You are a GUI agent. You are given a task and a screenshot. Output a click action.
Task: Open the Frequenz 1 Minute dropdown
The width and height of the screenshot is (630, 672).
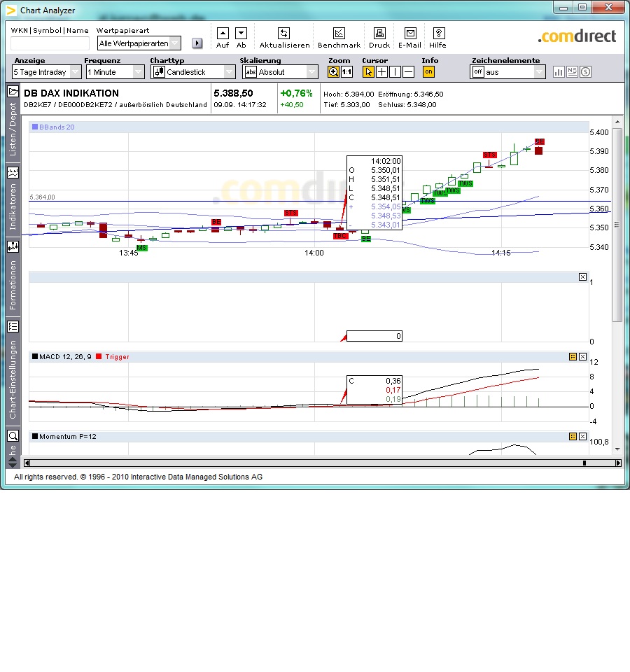(115, 72)
